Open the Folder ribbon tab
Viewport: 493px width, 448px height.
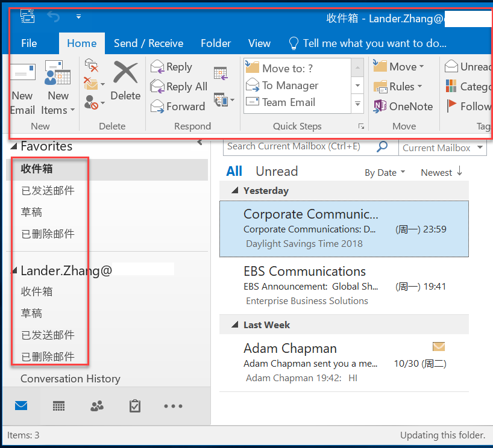(x=216, y=43)
